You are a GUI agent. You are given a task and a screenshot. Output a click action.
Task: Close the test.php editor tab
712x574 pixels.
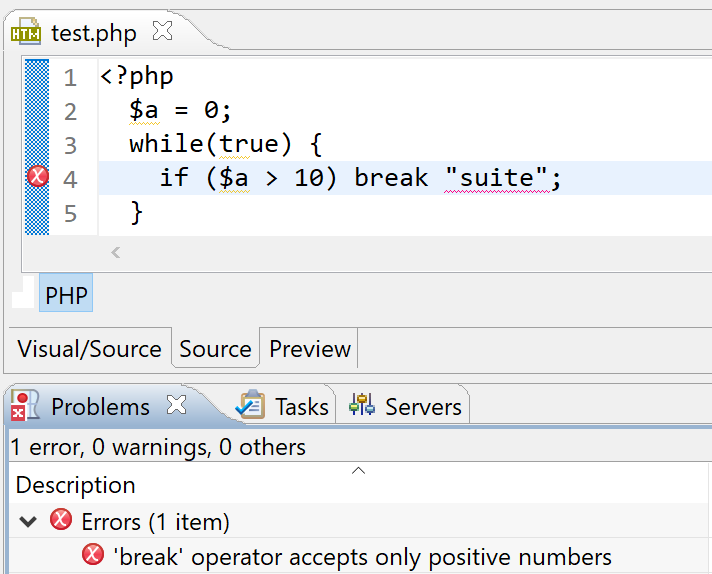click(161, 32)
